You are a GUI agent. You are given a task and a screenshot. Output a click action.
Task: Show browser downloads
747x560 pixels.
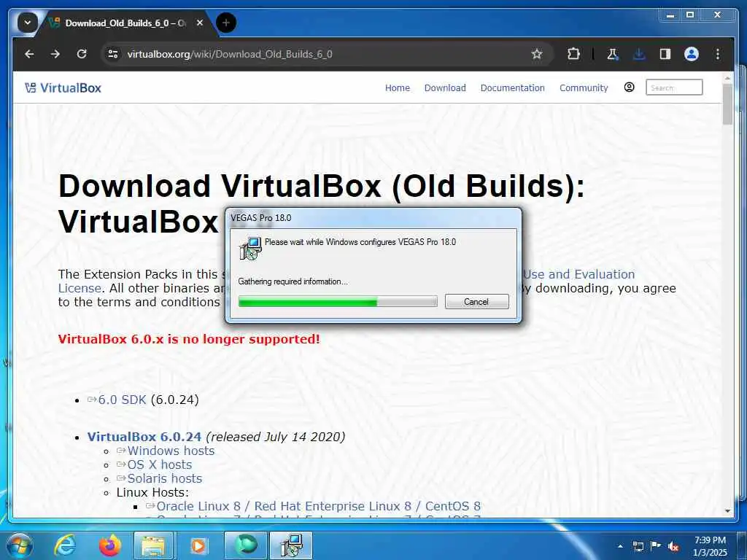639,54
